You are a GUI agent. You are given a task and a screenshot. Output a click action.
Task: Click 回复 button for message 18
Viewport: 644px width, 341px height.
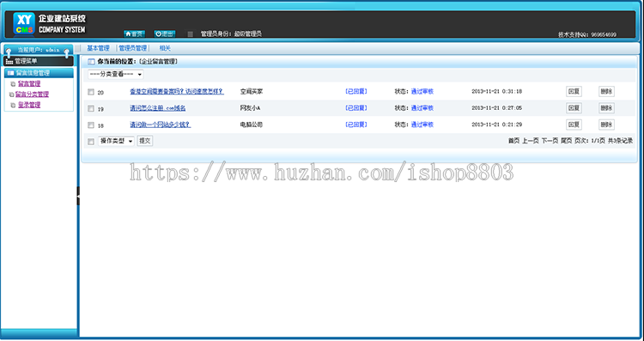pyautogui.click(x=574, y=125)
